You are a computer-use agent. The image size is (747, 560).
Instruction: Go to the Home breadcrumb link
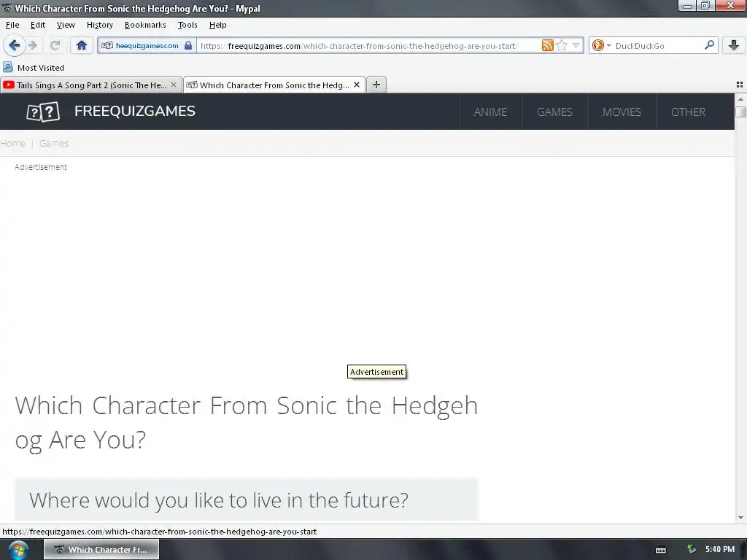(x=13, y=144)
